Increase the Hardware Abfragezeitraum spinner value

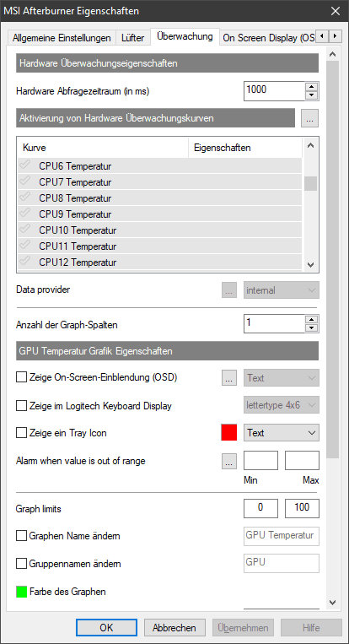click(313, 87)
